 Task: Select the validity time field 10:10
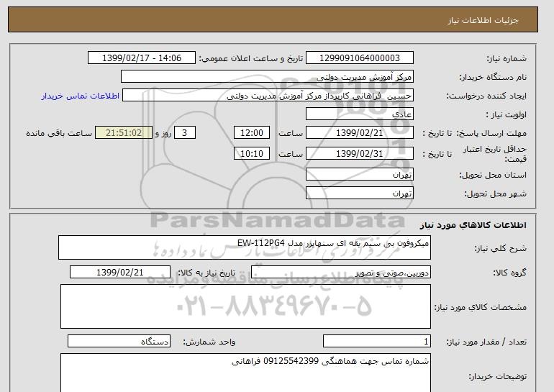[252, 153]
